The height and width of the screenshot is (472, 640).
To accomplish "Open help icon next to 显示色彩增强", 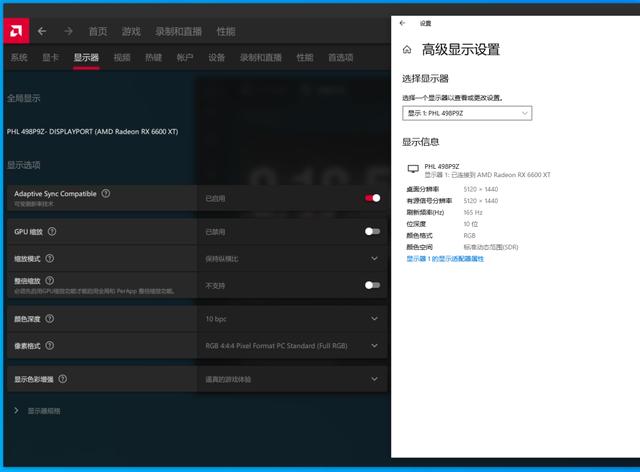I will (62, 379).
